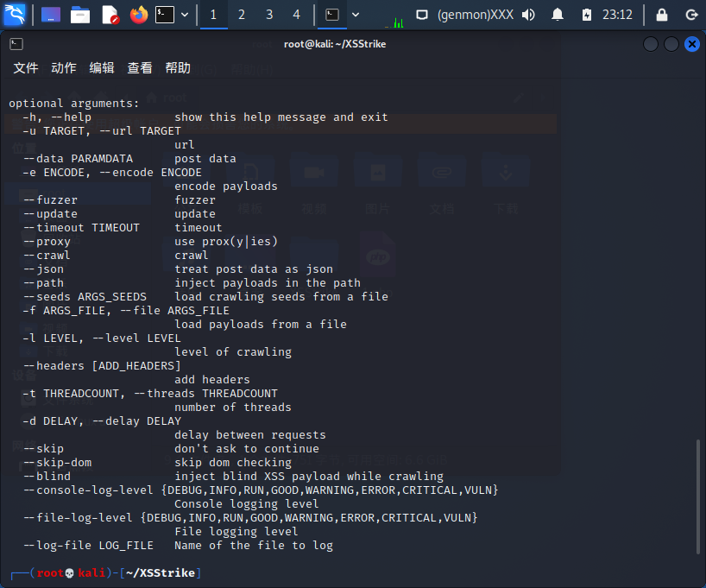Image resolution: width=706 pixels, height=588 pixels.
Task: Click the show desktop icon in panel
Action: (51, 15)
